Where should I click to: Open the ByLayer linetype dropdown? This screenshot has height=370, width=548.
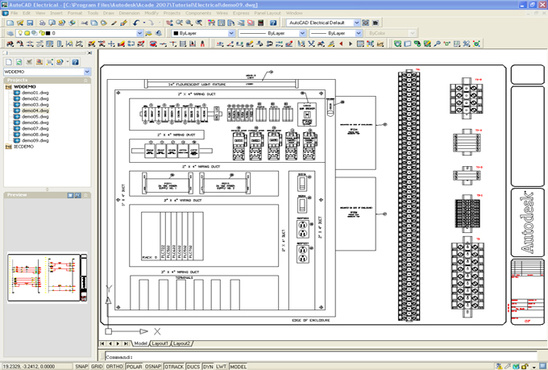(x=303, y=33)
